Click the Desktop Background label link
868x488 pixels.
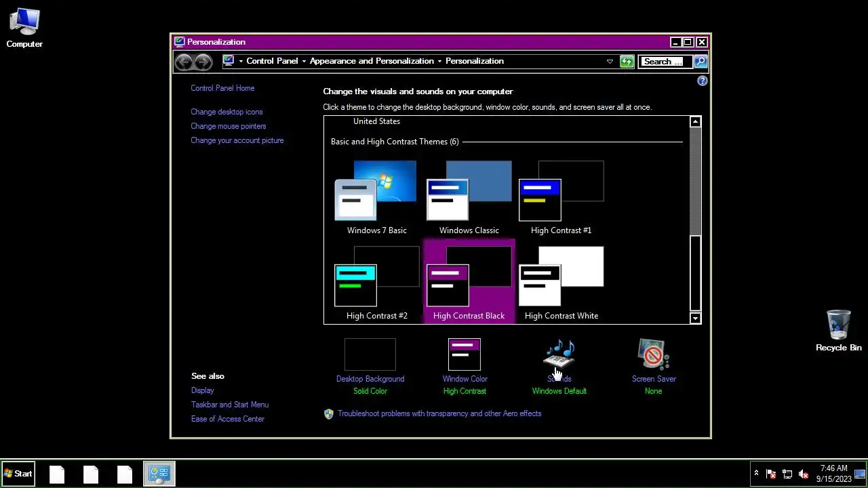click(x=370, y=379)
